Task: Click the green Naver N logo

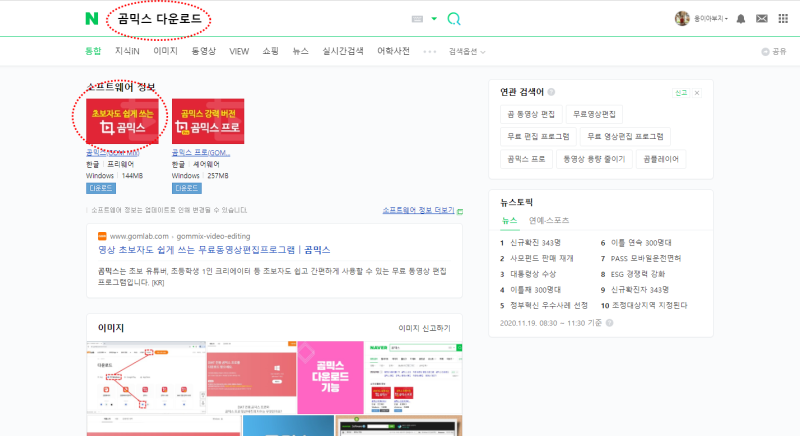Action: coord(91,19)
